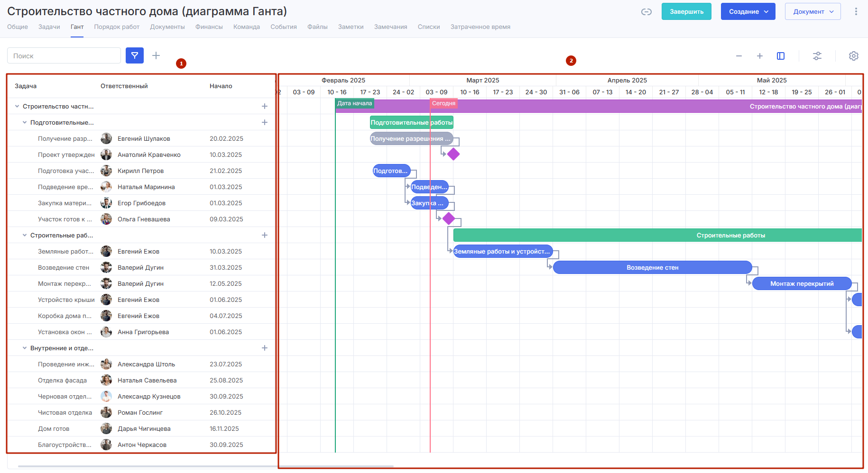Screen dimensions: 868x473
Task: Click Наталья Маринина's avatar
Action: [x=106, y=187]
